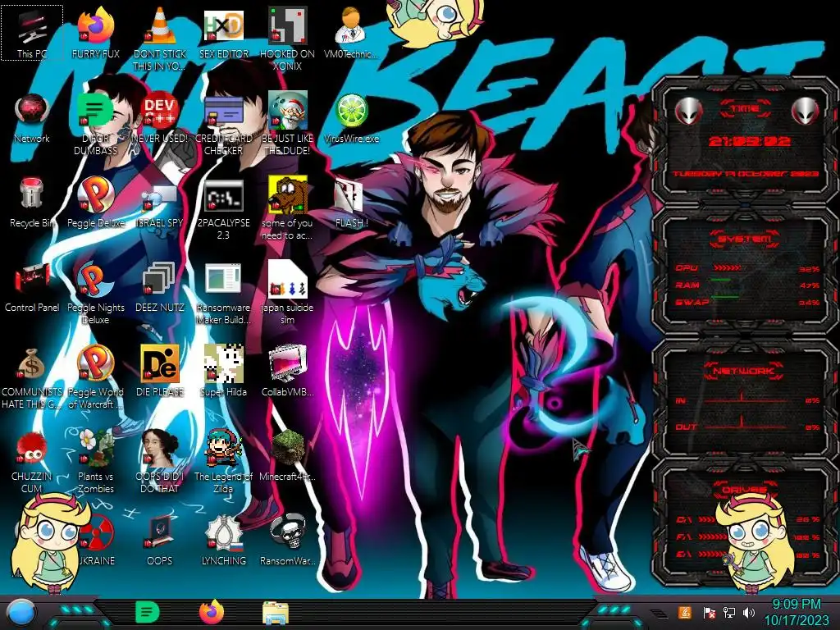Launch the Super Hilda game

point(223,372)
